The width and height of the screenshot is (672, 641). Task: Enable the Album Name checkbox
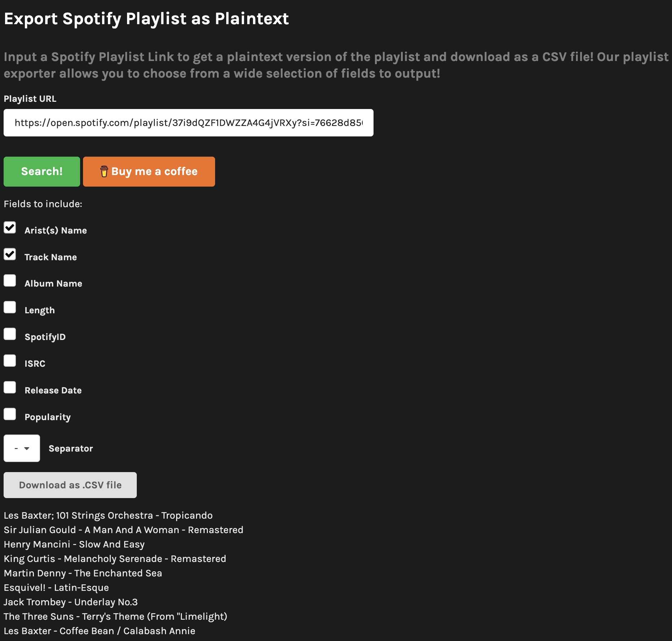10,281
